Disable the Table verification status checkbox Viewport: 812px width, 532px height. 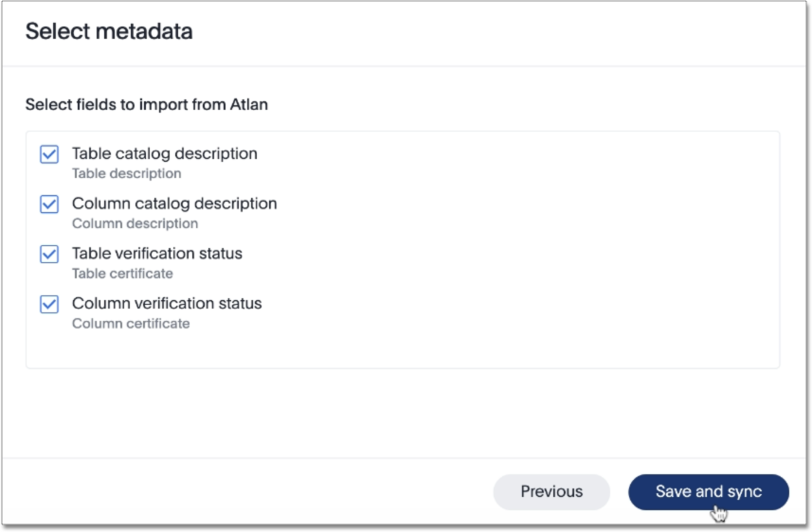(x=49, y=255)
